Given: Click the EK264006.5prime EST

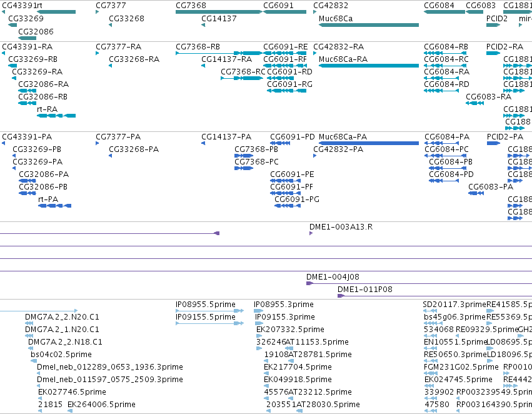Looking at the screenshot, I should (x=70, y=411).
